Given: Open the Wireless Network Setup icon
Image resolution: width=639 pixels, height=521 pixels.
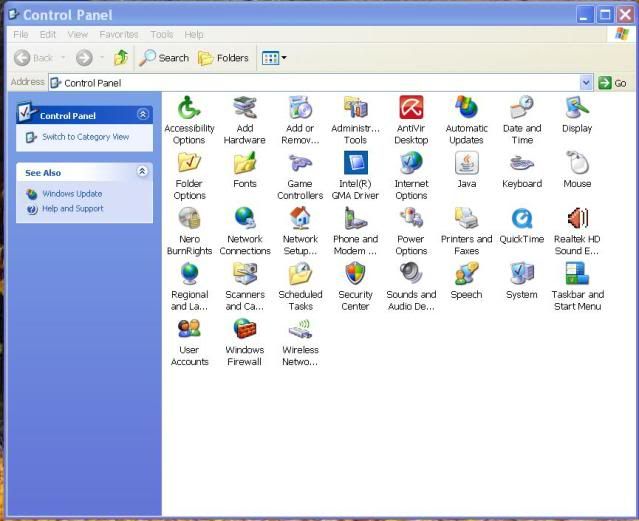Looking at the screenshot, I should 300,330.
